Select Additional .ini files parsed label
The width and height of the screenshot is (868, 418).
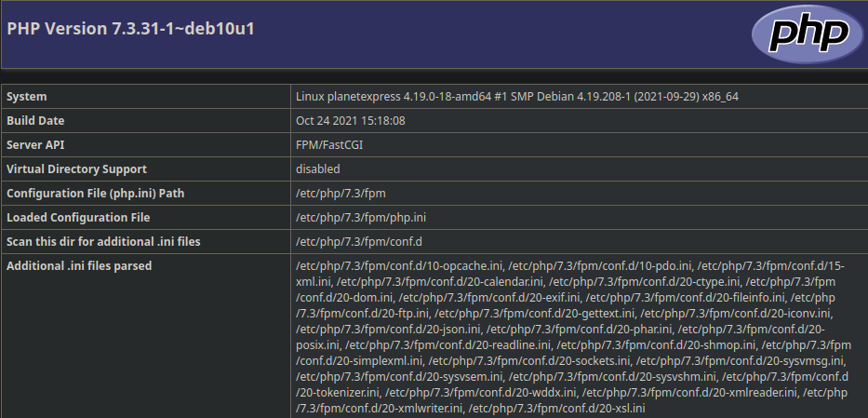pyautogui.click(x=79, y=266)
